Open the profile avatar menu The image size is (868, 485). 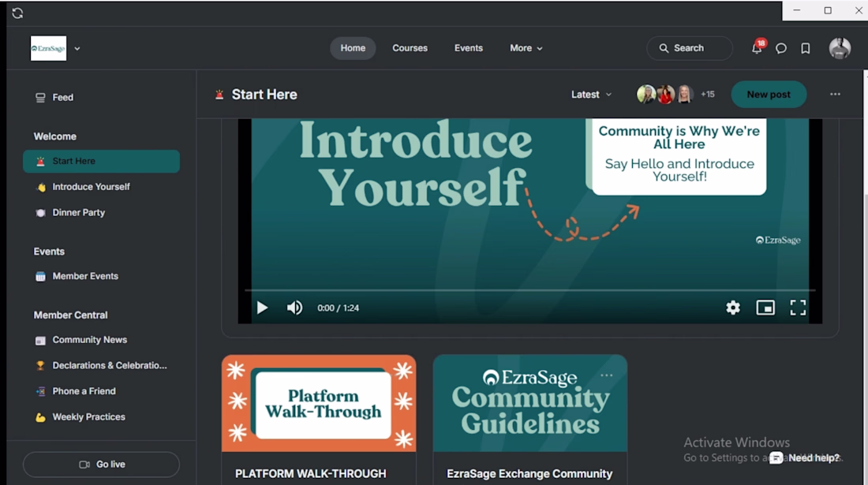tap(840, 48)
